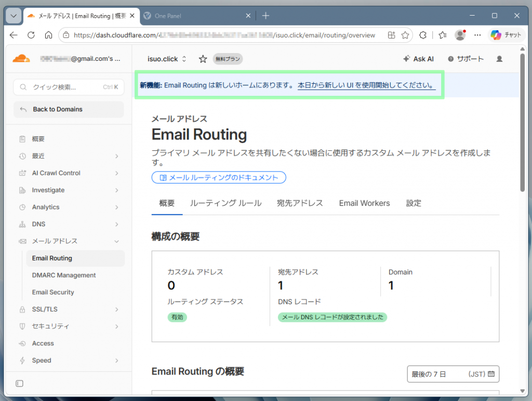Expand AI Crawl Control section
This screenshot has height=401, width=532.
[x=69, y=173]
